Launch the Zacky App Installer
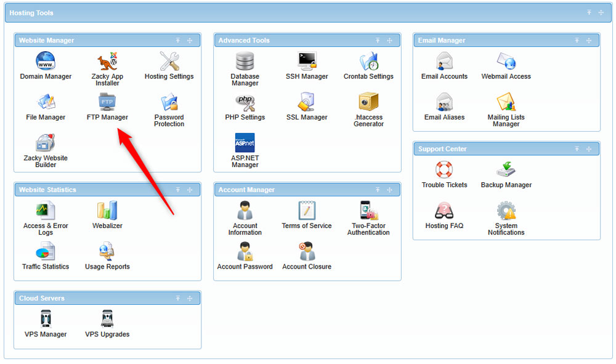Screen dimensions: 616x364 107,63
